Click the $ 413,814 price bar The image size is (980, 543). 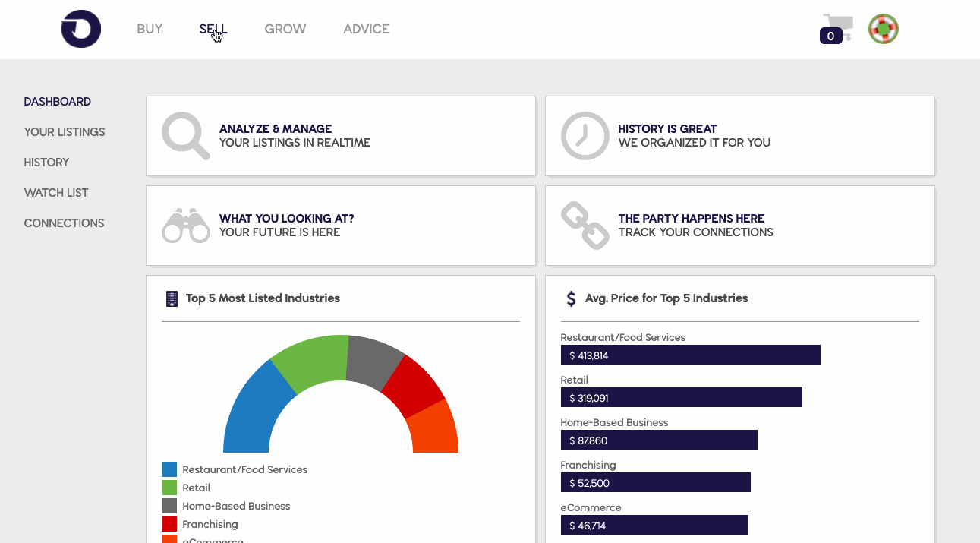pyautogui.click(x=691, y=355)
